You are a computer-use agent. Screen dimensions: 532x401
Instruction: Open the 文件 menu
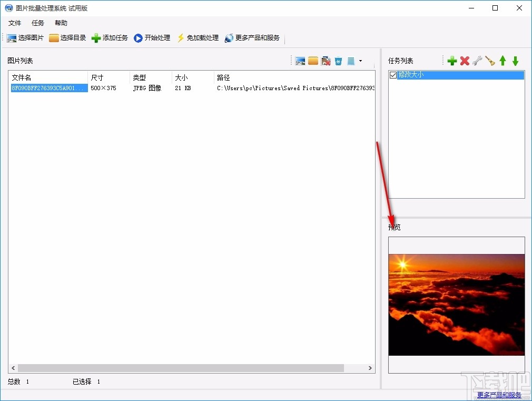(x=15, y=23)
